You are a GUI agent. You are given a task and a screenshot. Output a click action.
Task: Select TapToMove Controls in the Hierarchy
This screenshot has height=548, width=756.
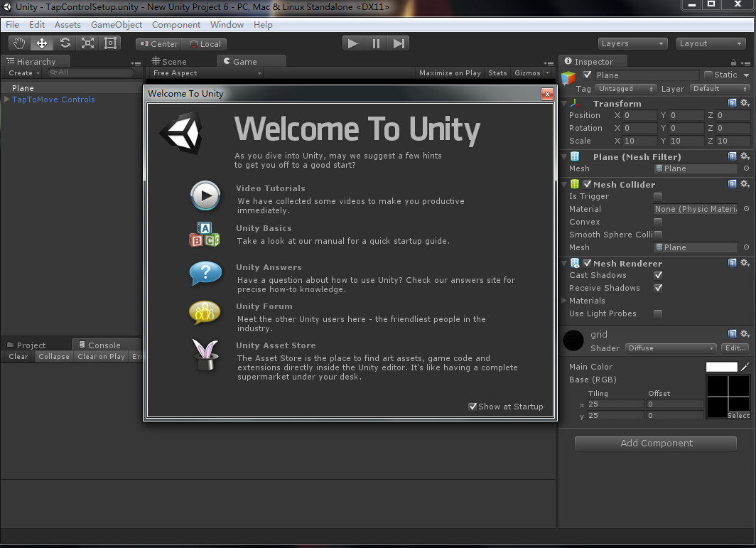tap(52, 100)
